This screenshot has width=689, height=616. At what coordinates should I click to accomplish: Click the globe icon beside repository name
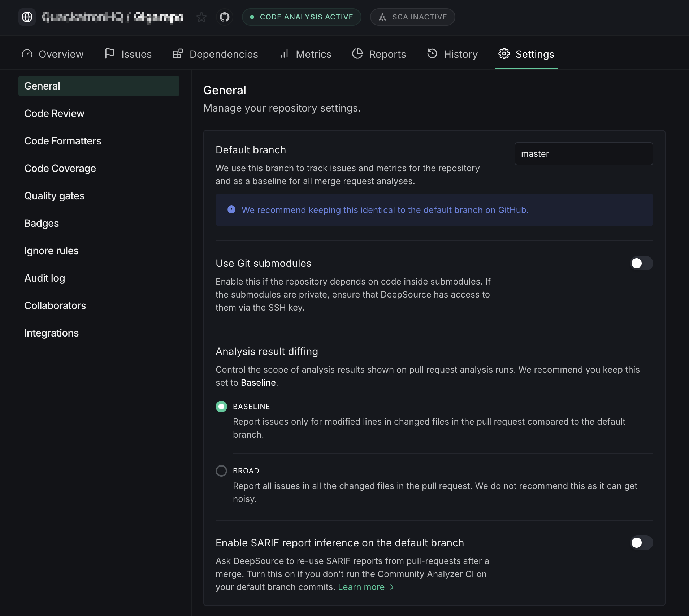click(x=27, y=17)
